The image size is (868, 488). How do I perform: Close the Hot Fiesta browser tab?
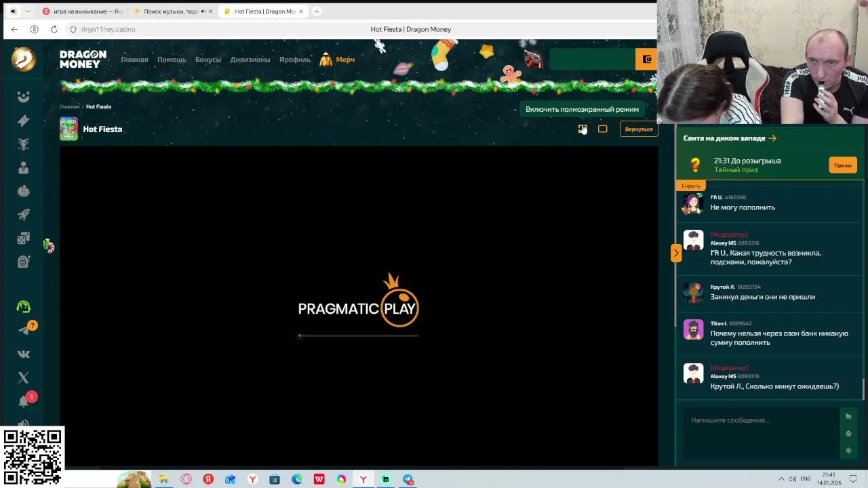click(x=302, y=12)
